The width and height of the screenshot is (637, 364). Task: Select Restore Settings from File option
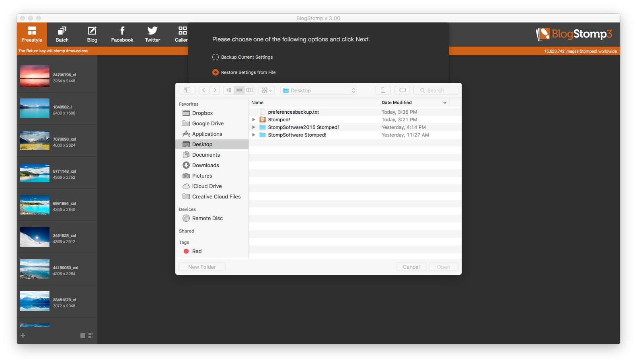coord(244,72)
